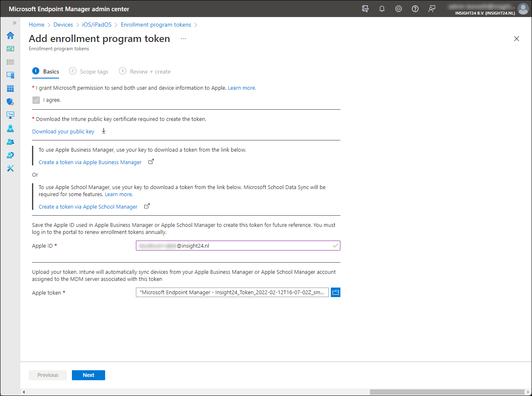Browse for the Apple token file
Viewport: 532px width, 396px height.
click(x=335, y=293)
